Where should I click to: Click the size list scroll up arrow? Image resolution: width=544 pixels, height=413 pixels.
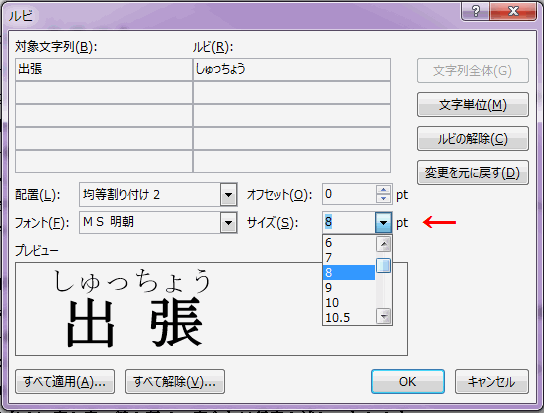384,244
